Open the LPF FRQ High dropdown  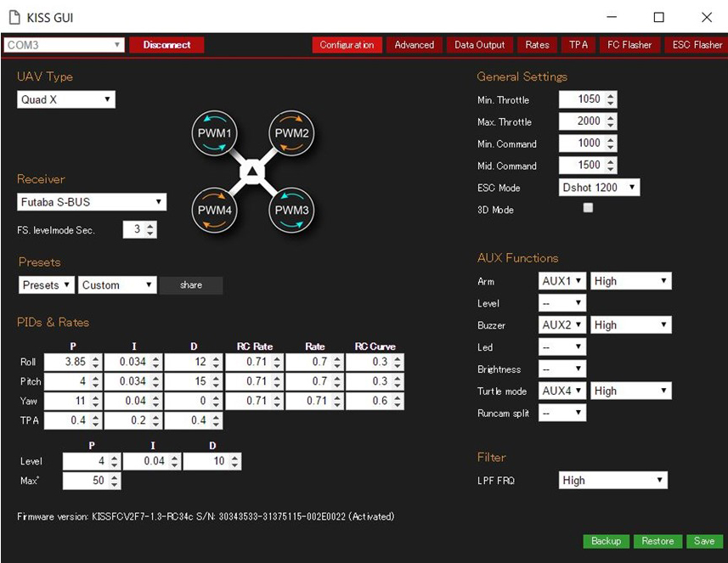pyautogui.click(x=612, y=480)
